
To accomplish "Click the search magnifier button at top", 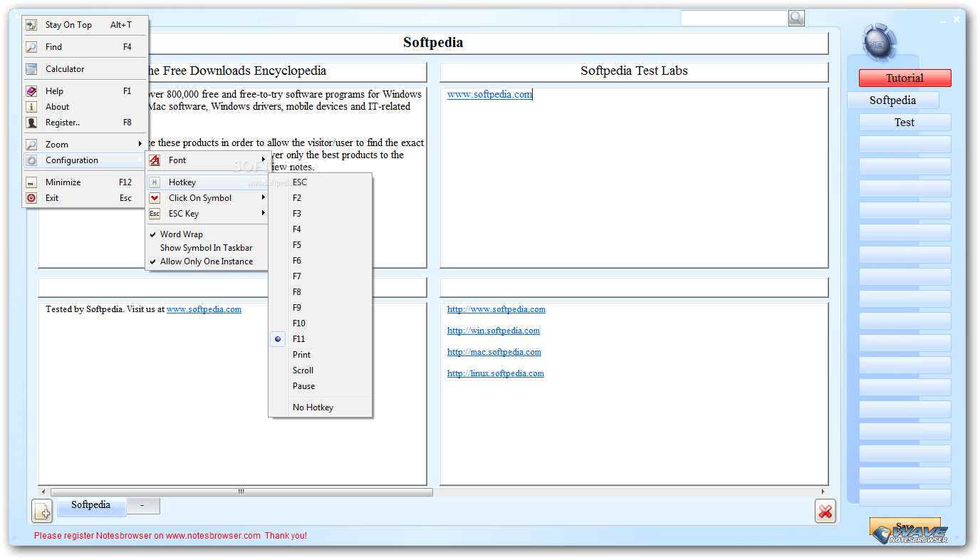I will pos(796,18).
